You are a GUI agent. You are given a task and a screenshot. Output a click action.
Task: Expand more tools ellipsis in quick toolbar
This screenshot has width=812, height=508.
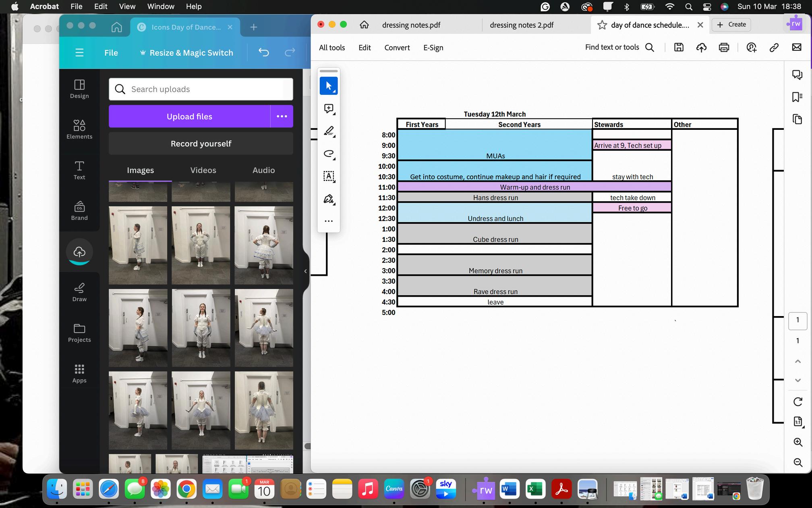point(328,221)
